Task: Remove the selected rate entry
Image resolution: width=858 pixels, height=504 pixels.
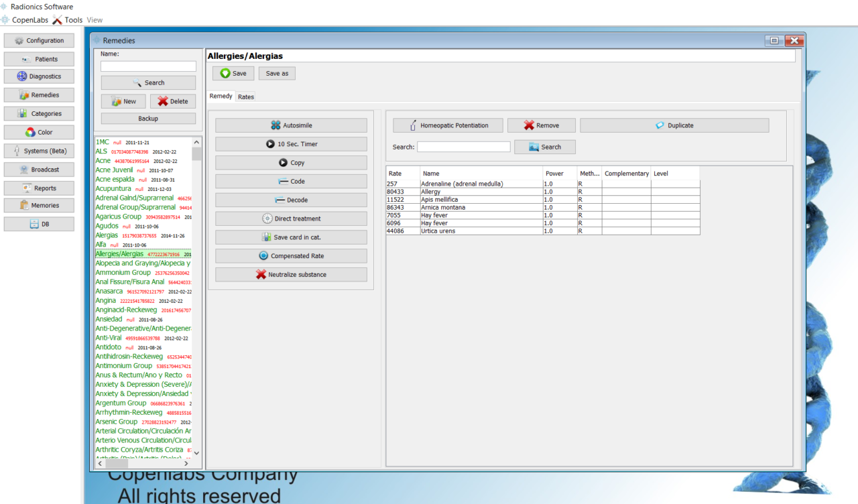Action: pos(541,125)
